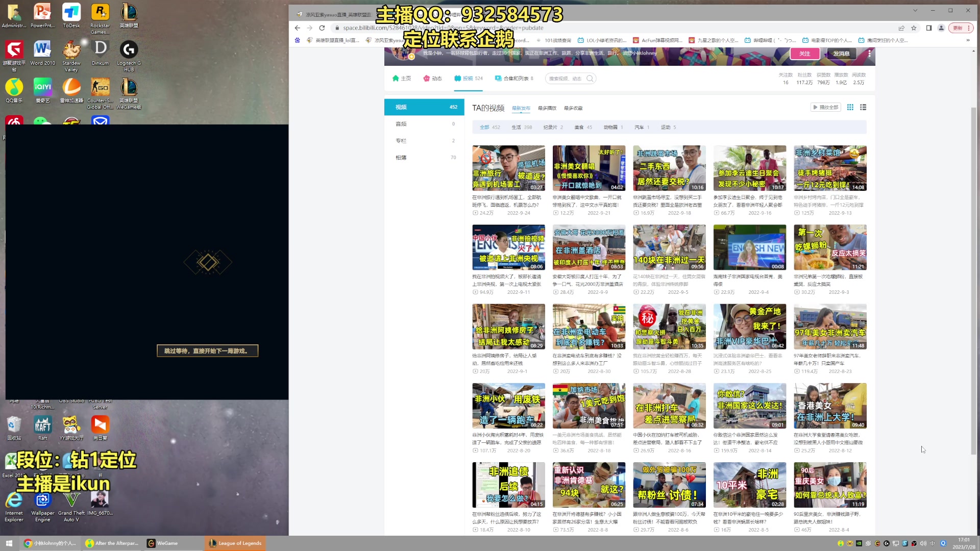Select 音频 sidebar category
980x551 pixels.
click(x=424, y=124)
